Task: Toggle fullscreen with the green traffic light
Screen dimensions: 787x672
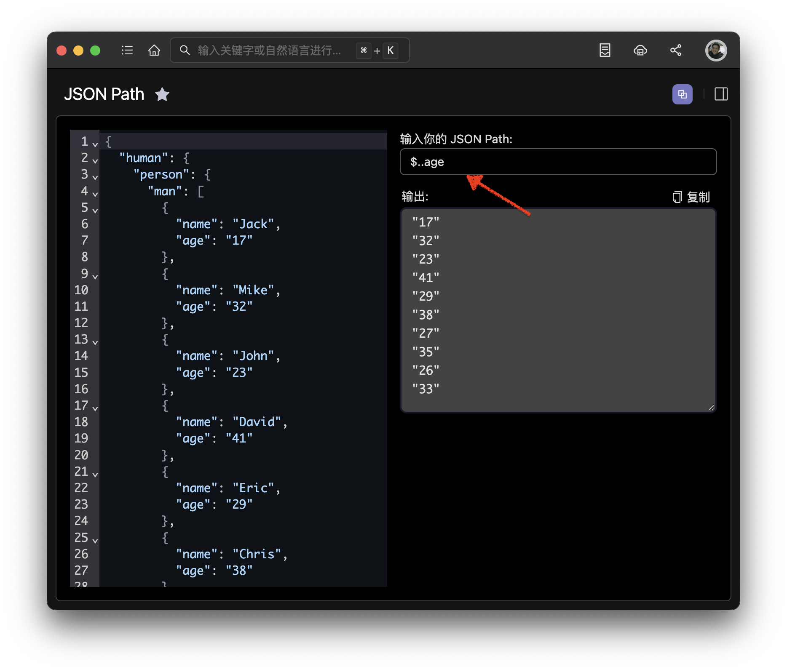Action: (95, 50)
